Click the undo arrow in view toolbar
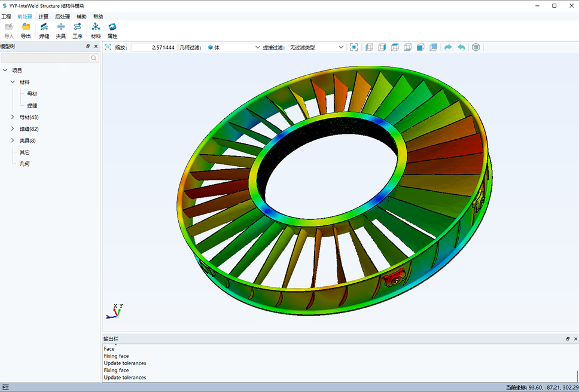Viewport: 579px width, 392px height. (461, 47)
